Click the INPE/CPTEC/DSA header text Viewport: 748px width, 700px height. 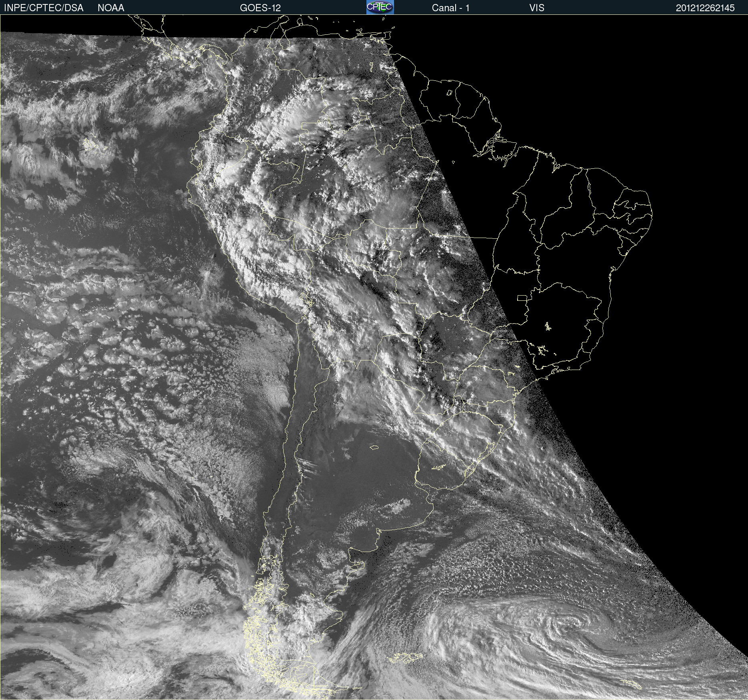coord(44,8)
